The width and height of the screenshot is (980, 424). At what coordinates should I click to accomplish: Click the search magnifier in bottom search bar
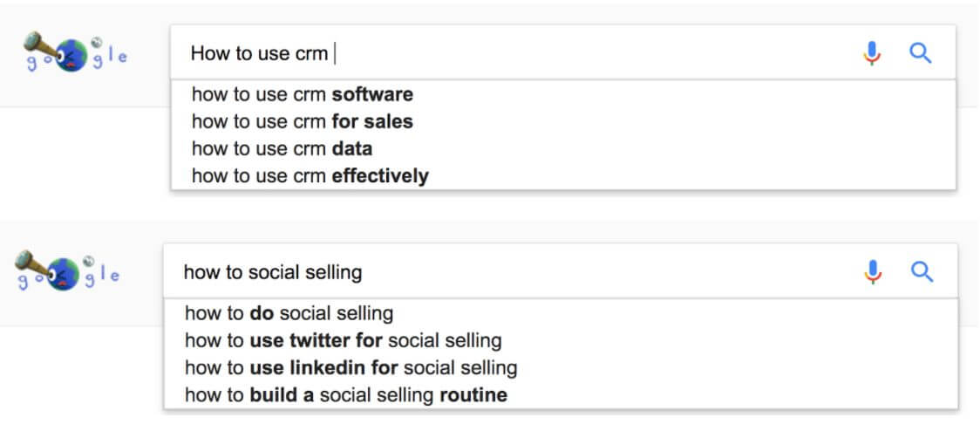[x=922, y=271]
